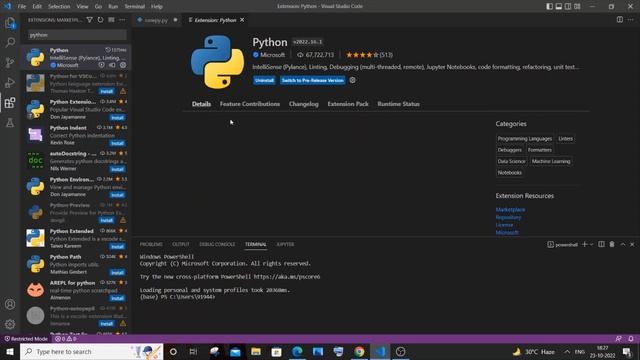
Task: Install the autoDocstring extension
Action: (117, 169)
